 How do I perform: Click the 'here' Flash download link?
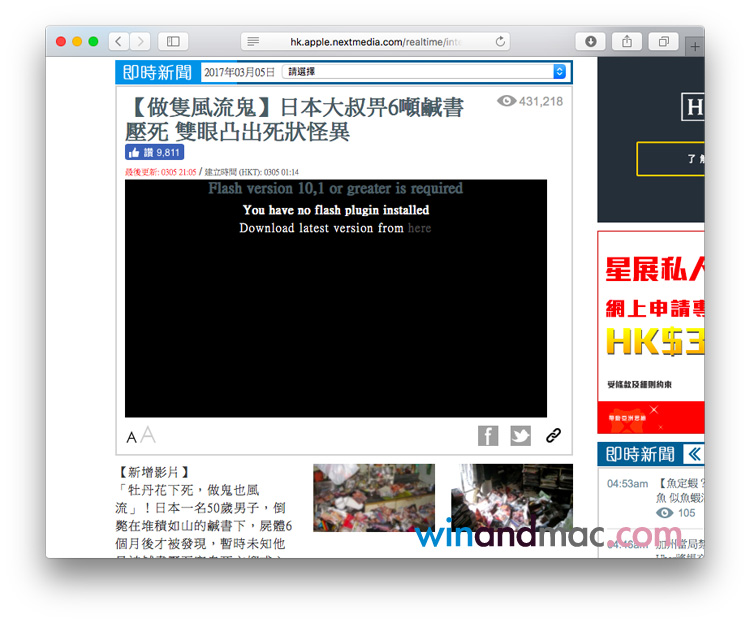(x=419, y=228)
